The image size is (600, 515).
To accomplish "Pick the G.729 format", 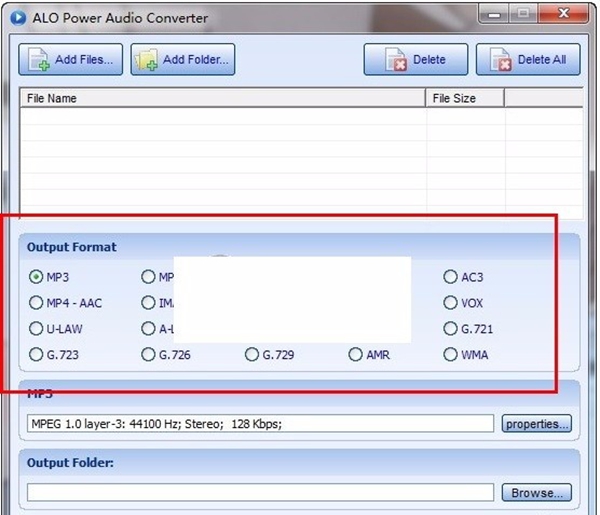I will tap(270, 355).
